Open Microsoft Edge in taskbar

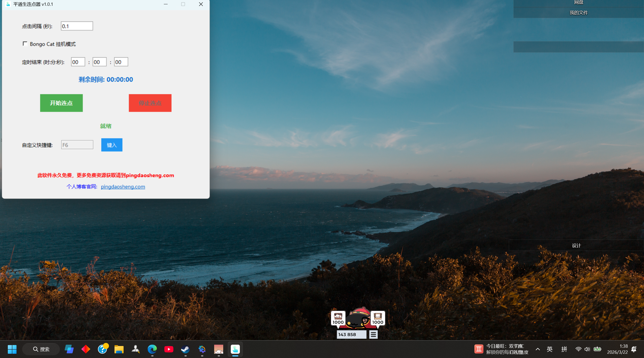pos(152,349)
